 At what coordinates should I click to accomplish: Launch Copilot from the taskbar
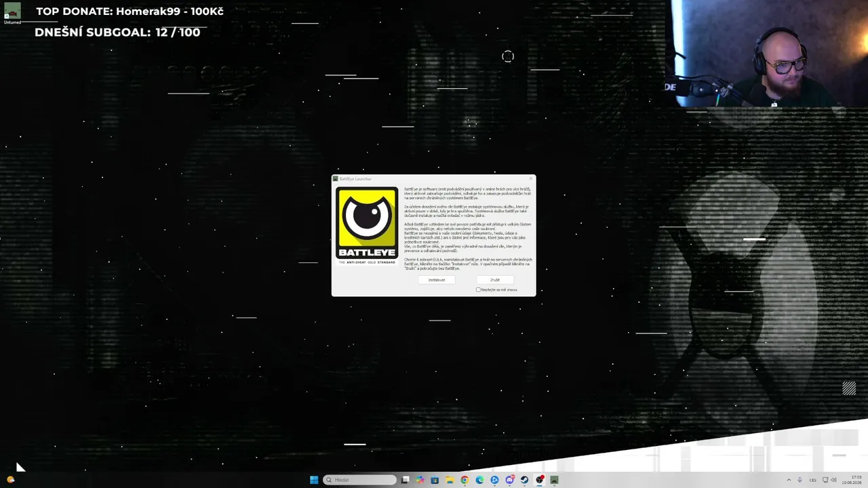(x=420, y=480)
